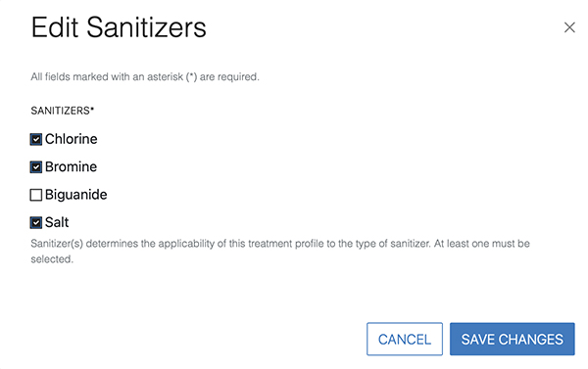
Task: Click the asterisk after SANITIZERS label
Action: tap(92, 109)
